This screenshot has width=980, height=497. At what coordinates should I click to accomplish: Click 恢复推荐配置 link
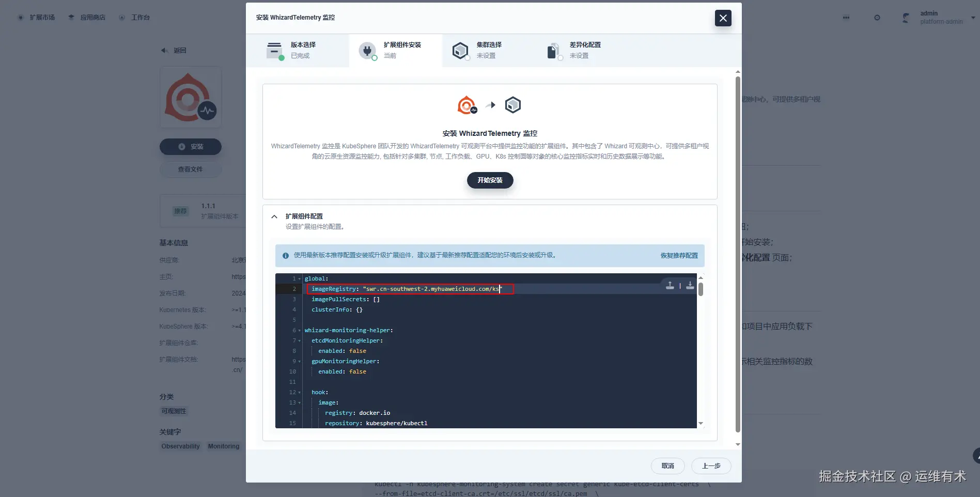coord(679,256)
